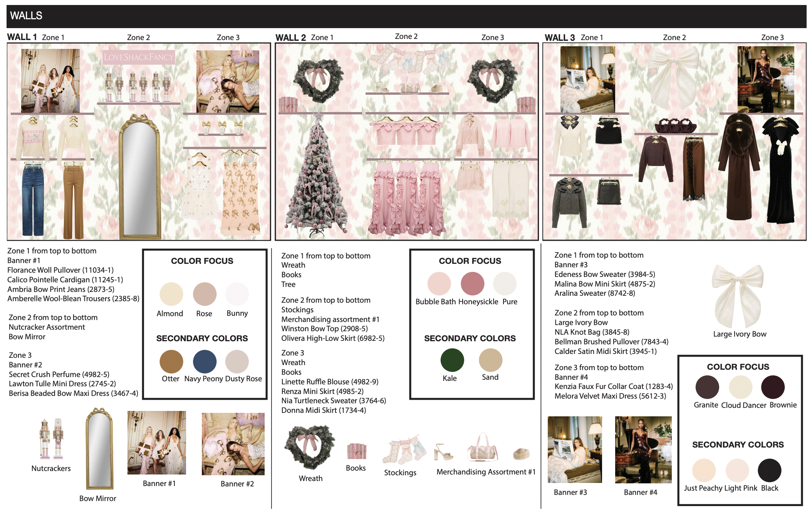Select the Kale green swatch
This screenshot has height=513, width=812.
point(452,360)
